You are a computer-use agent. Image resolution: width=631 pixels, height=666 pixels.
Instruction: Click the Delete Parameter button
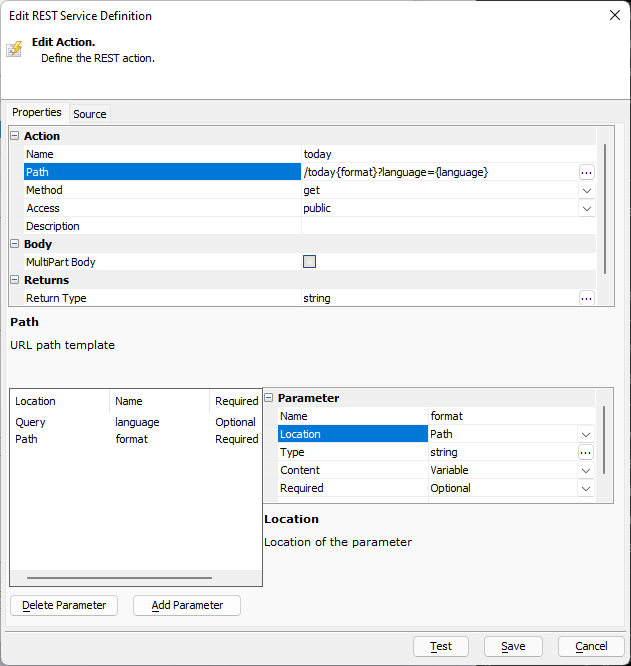click(x=64, y=605)
